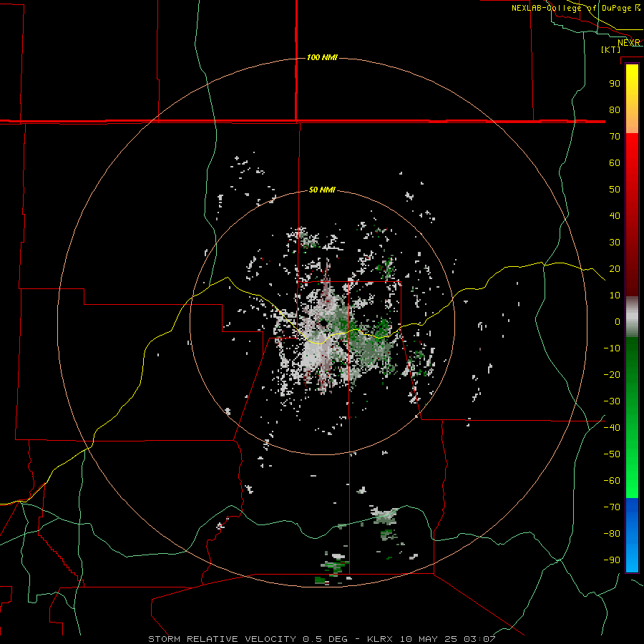
Task: Click the KLRX radar station identifier
Action: pos(381,639)
